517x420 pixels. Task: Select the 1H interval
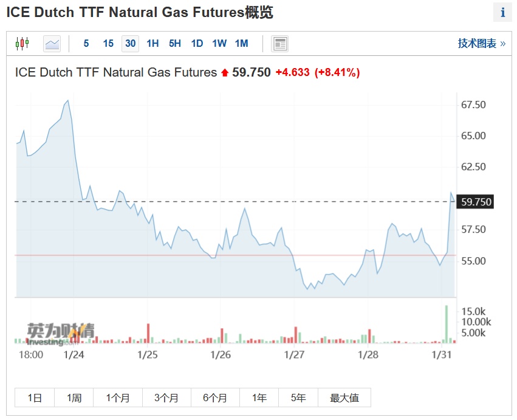(x=152, y=43)
